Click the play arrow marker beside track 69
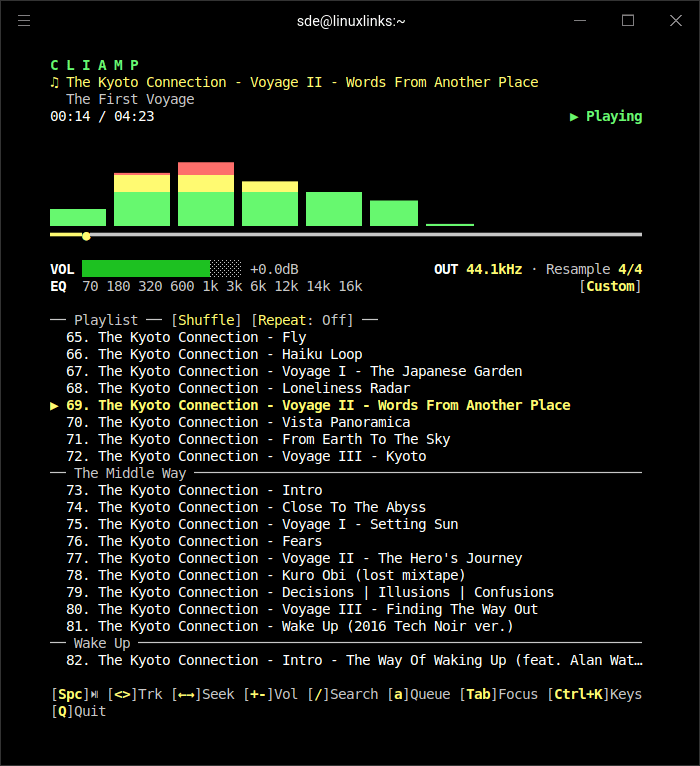The height and width of the screenshot is (766, 700). 54,406
